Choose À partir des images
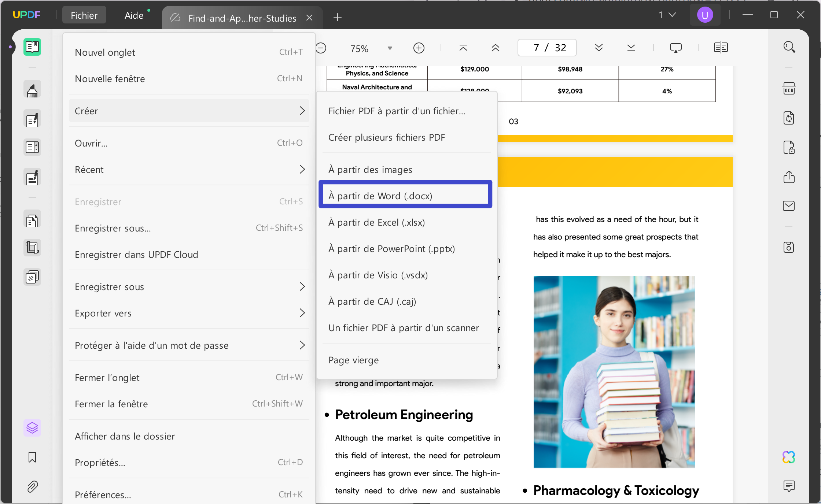The height and width of the screenshot is (504, 821). [x=406, y=169]
